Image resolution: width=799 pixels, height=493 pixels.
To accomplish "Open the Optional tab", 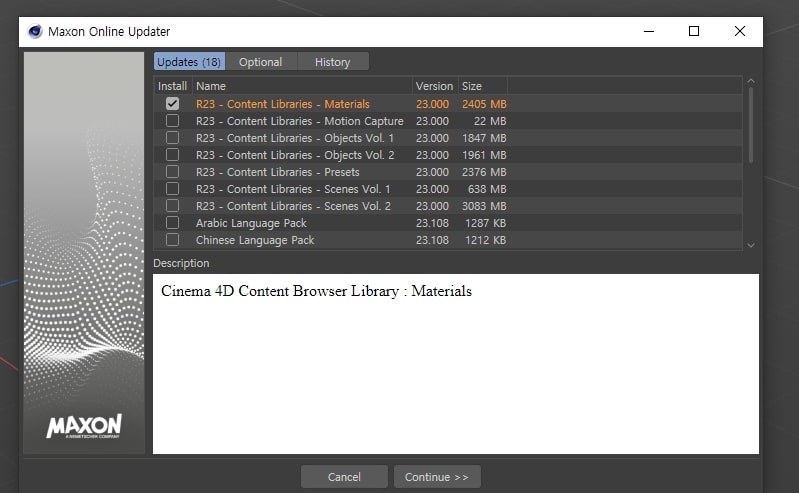I will [260, 62].
